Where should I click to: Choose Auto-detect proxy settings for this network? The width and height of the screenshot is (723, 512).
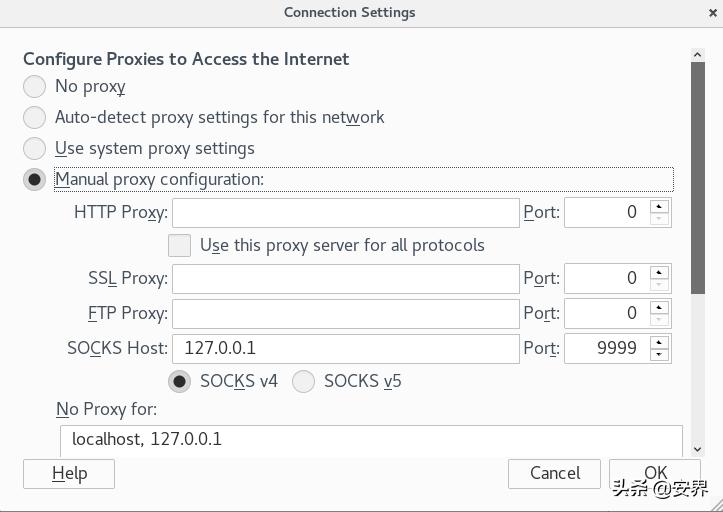35,118
